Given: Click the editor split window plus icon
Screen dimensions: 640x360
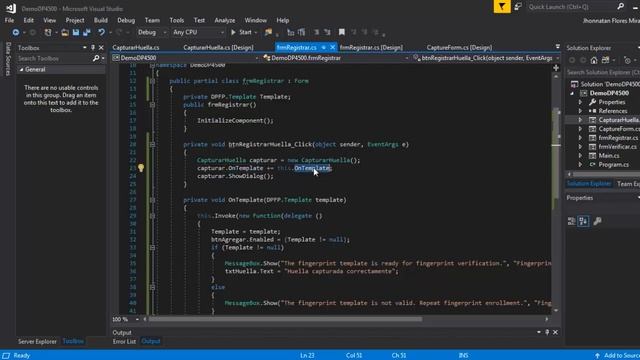Looking at the screenshot, I should 556,68.
